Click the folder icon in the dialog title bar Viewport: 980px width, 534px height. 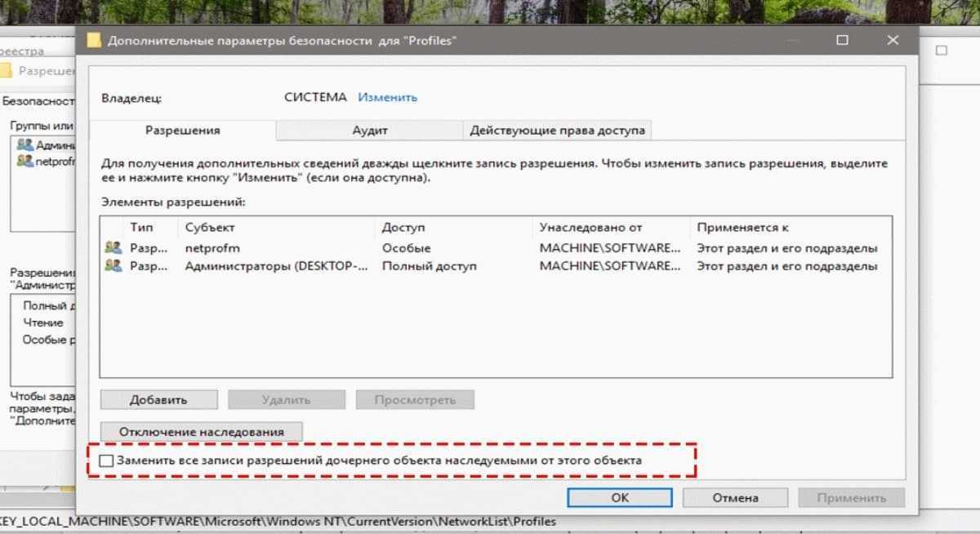tap(95, 41)
